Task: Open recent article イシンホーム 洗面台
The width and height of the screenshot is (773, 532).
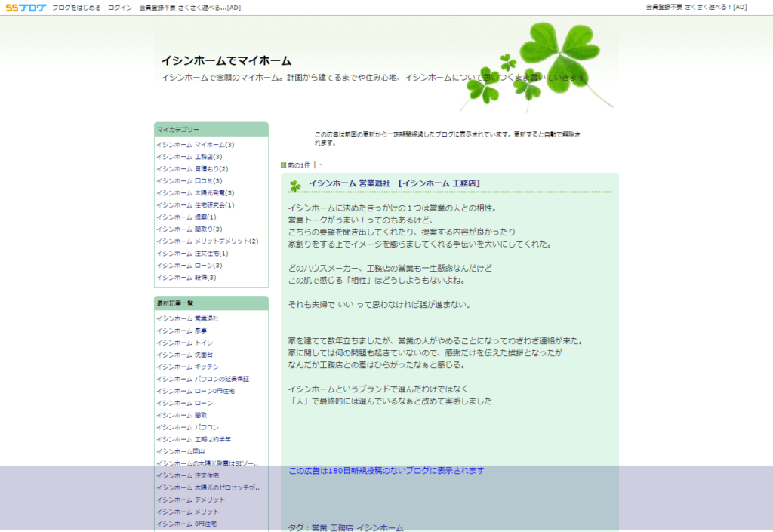Action: (185, 355)
